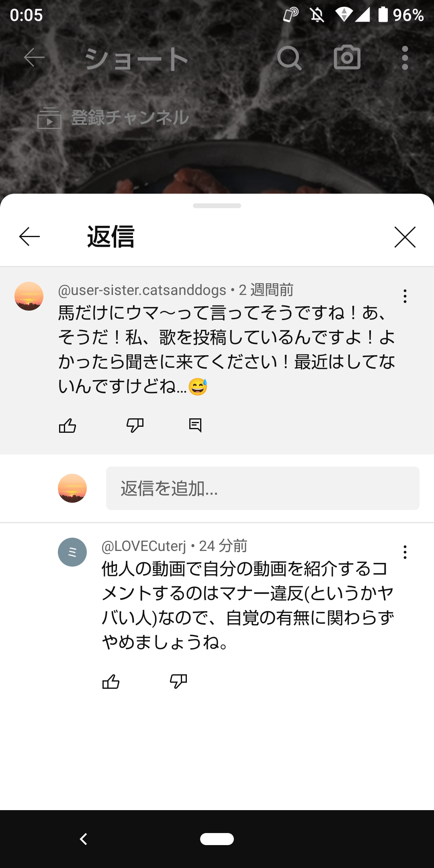434x868 pixels.
Task: Dislike the @user-sister.catsanddogs comment
Action: pyautogui.click(x=135, y=425)
